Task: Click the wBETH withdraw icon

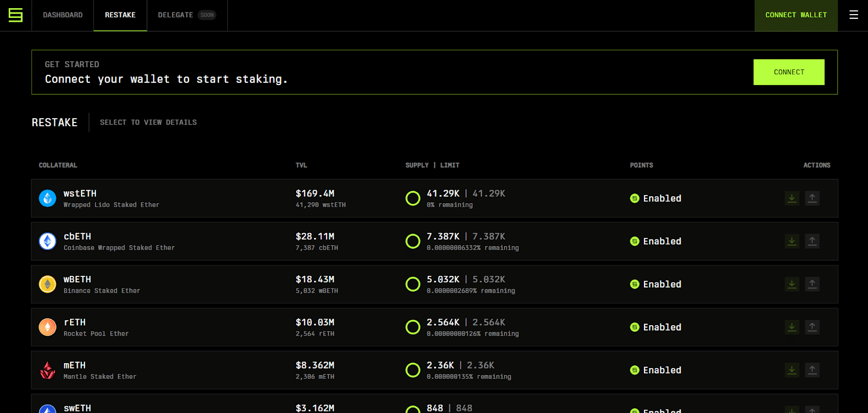Action: 812,284
